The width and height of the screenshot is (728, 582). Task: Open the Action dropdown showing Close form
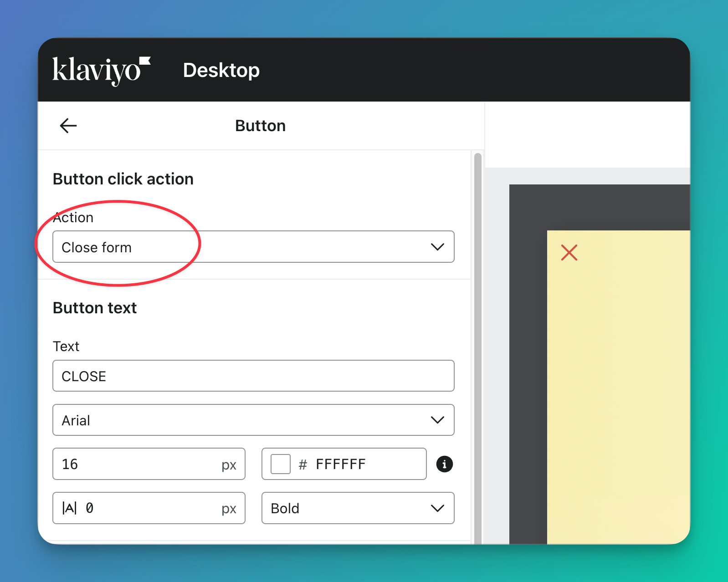(x=253, y=247)
